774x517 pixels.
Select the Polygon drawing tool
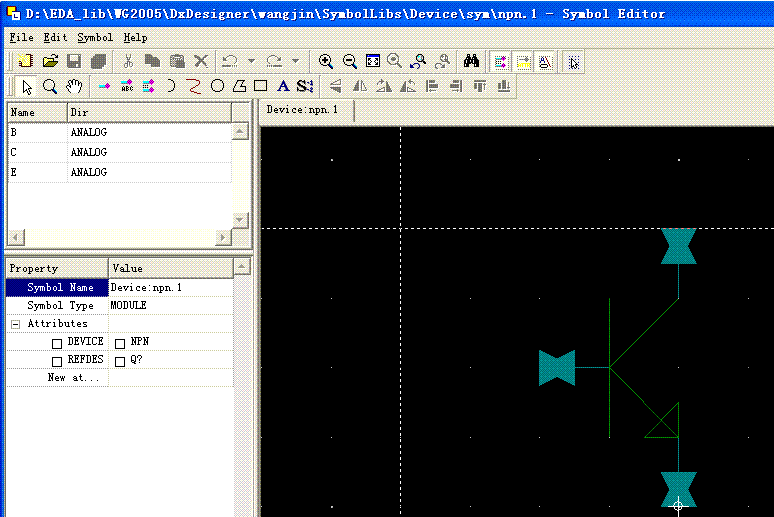point(239,86)
